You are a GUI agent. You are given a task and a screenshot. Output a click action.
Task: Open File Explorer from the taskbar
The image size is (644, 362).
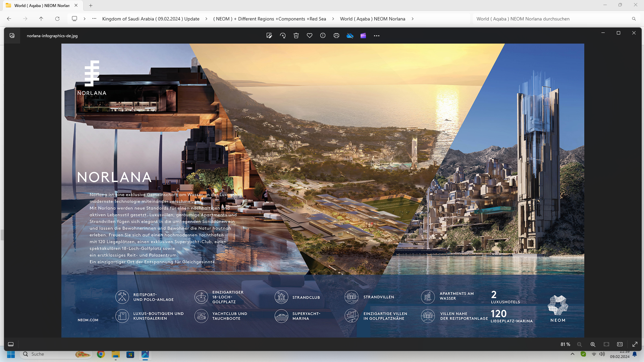(x=116, y=354)
